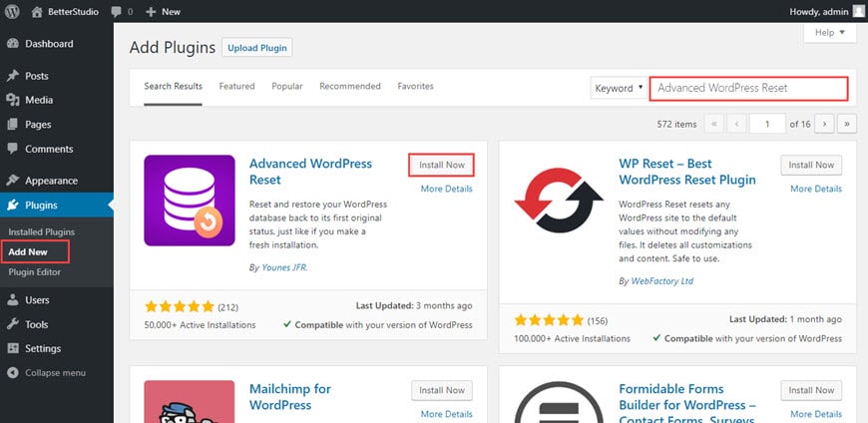The width and height of the screenshot is (868, 423).
Task: Select Add New in Plugins submenu
Action: coord(28,252)
